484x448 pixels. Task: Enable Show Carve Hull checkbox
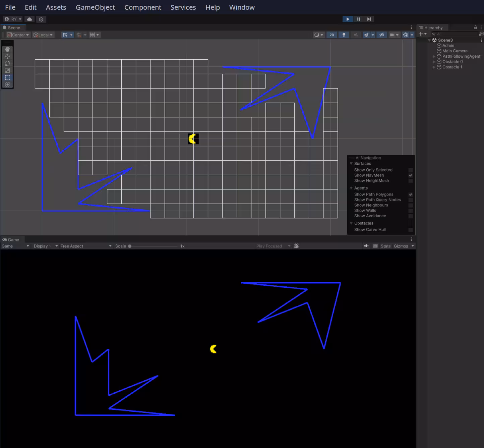411,230
